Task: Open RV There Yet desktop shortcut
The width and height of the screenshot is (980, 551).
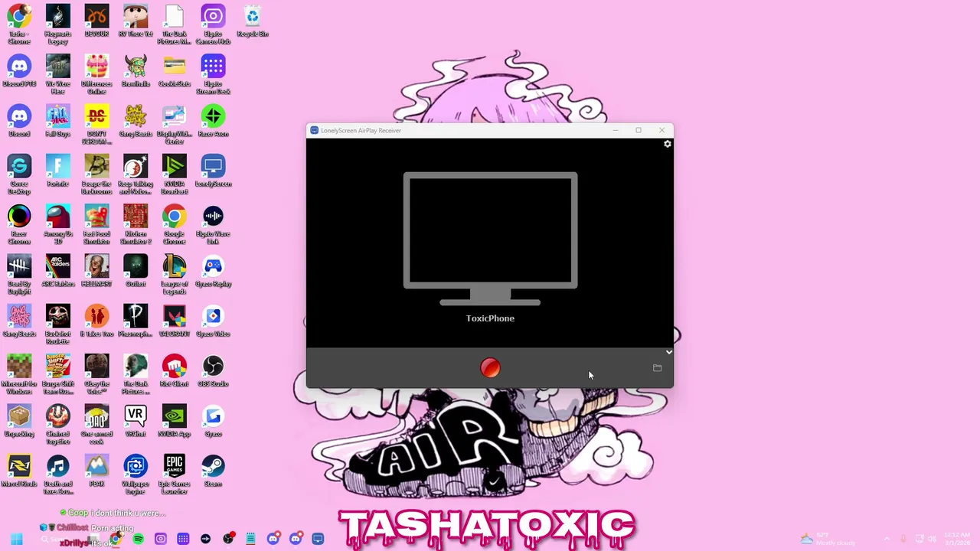Action: coord(136,21)
